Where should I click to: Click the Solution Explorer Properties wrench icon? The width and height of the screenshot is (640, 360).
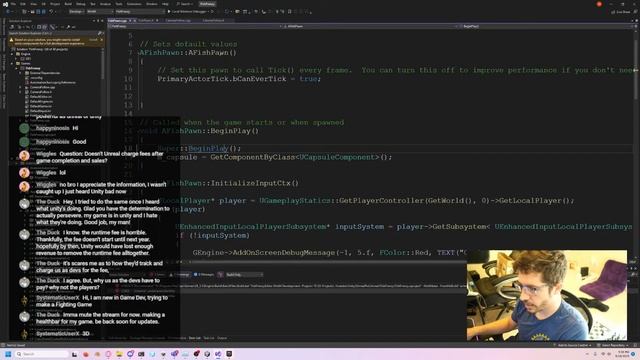(68, 27)
